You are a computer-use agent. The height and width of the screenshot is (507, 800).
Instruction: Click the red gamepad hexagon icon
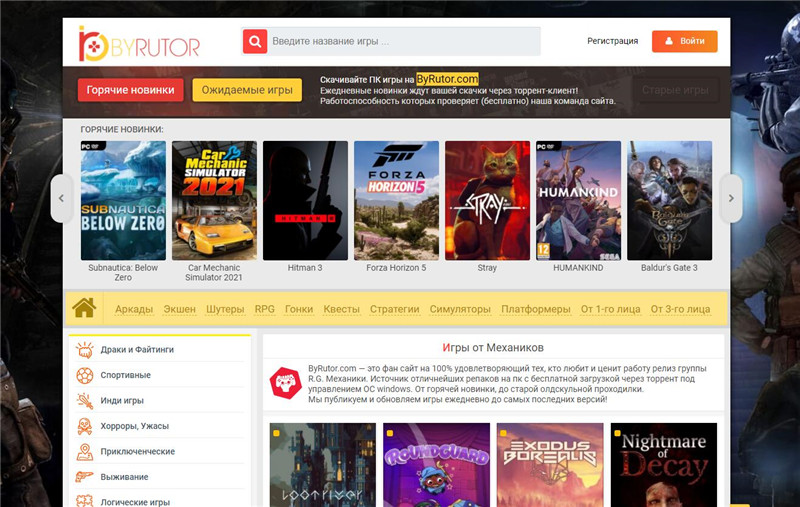tap(286, 383)
